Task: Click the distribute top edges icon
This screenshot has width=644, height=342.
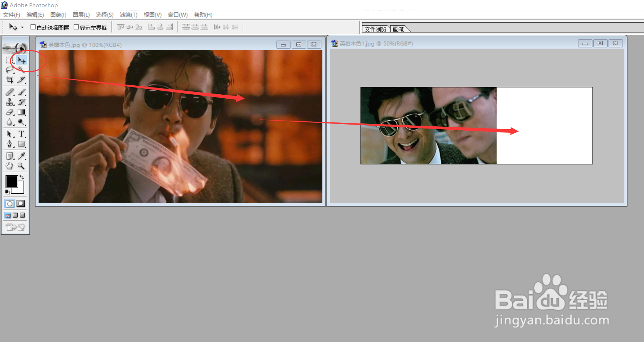Action: [x=186, y=27]
